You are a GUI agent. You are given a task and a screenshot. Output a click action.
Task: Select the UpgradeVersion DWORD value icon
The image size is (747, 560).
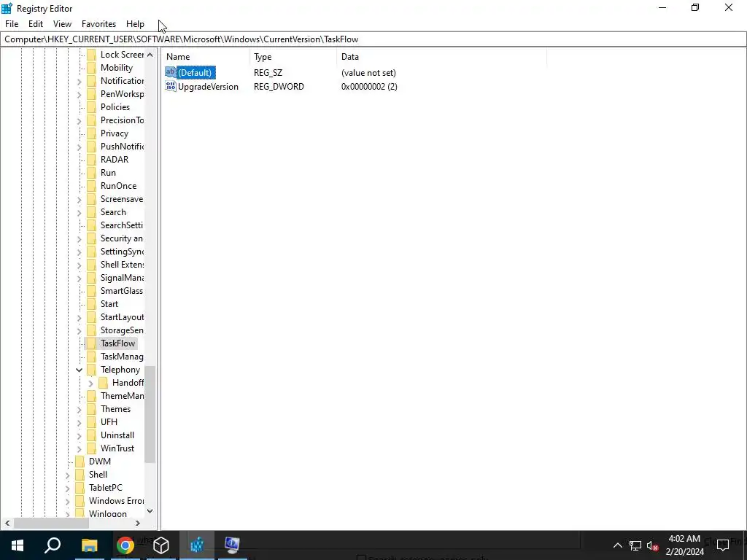click(x=171, y=86)
